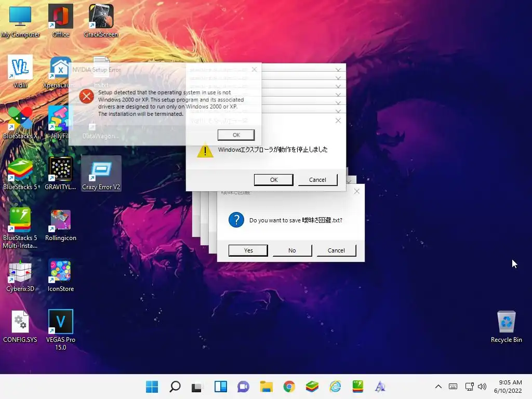
Task: Show hidden tray icons chevron
Action: pyautogui.click(x=438, y=387)
